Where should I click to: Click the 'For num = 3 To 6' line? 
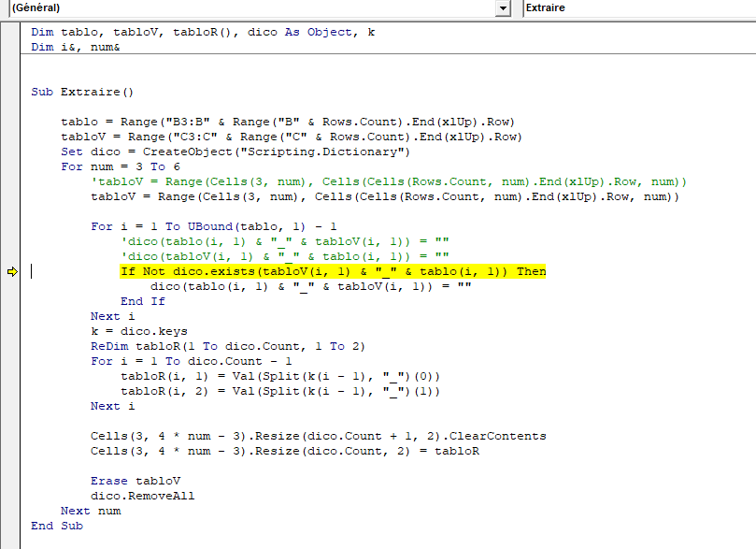(x=121, y=166)
